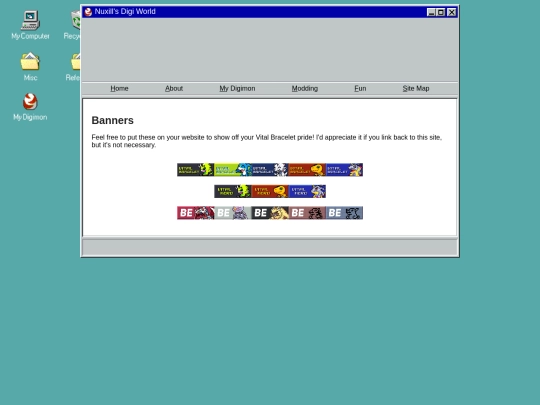Open the Recycle Bin desktop icon
The width and height of the screenshot is (540, 405).
[72, 25]
